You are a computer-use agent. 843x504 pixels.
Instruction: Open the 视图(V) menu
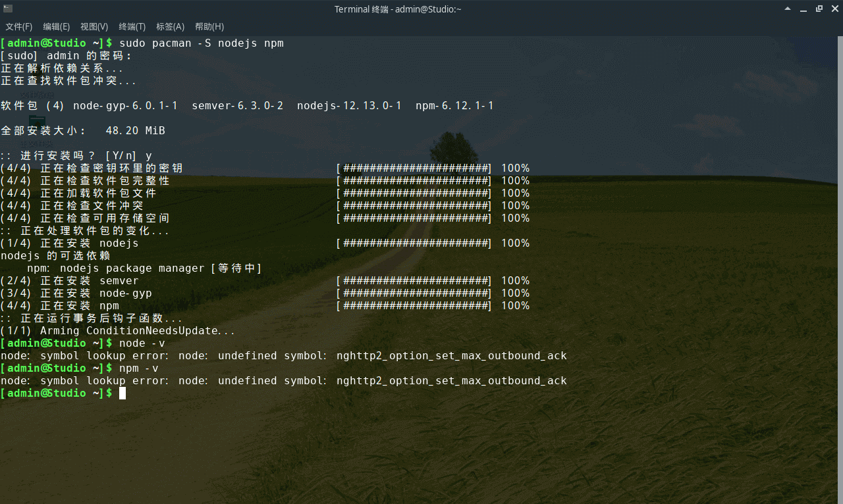coord(94,26)
